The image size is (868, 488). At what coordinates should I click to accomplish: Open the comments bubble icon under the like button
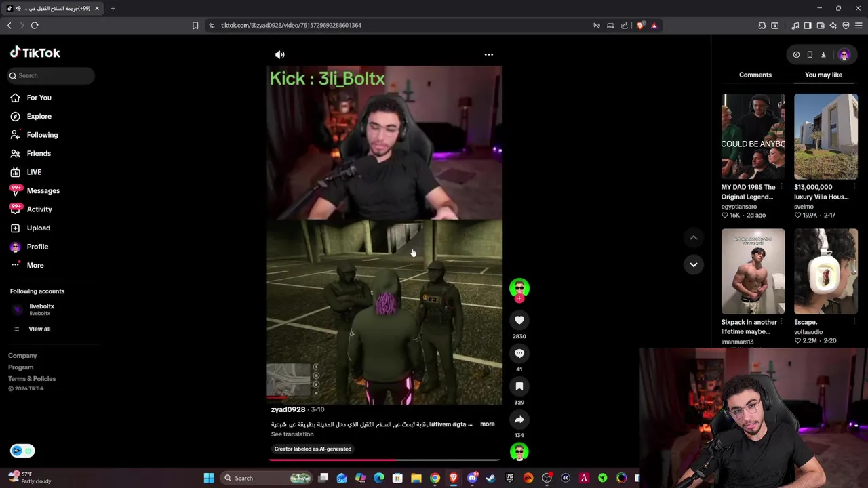pyautogui.click(x=519, y=353)
